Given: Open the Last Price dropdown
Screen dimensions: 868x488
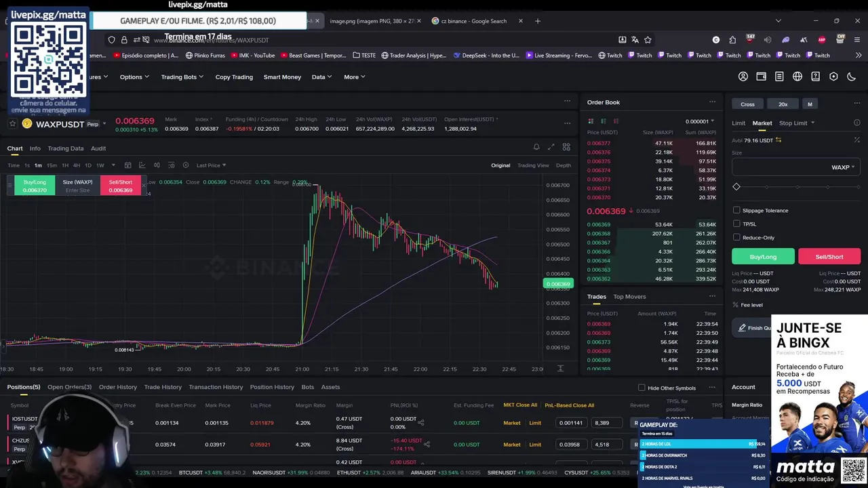Looking at the screenshot, I should tap(212, 165).
